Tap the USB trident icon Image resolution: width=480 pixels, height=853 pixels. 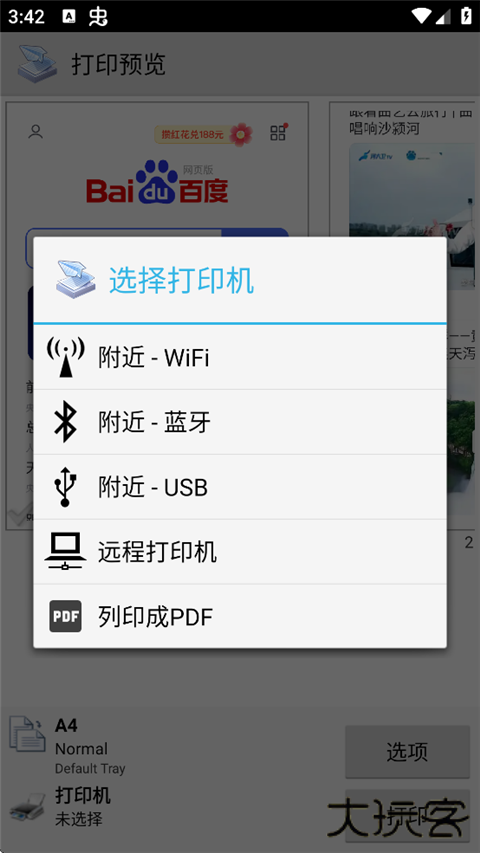pyautogui.click(x=65, y=486)
